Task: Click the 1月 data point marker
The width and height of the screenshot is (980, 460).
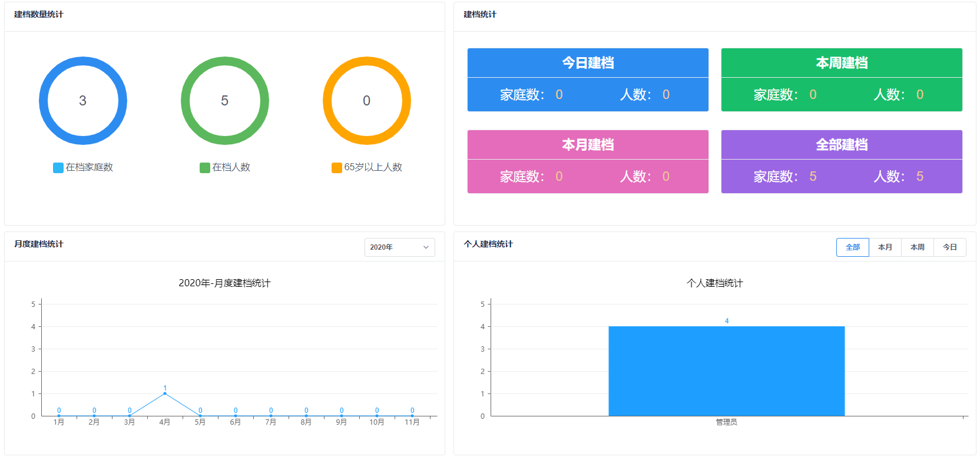Action: 59,416
